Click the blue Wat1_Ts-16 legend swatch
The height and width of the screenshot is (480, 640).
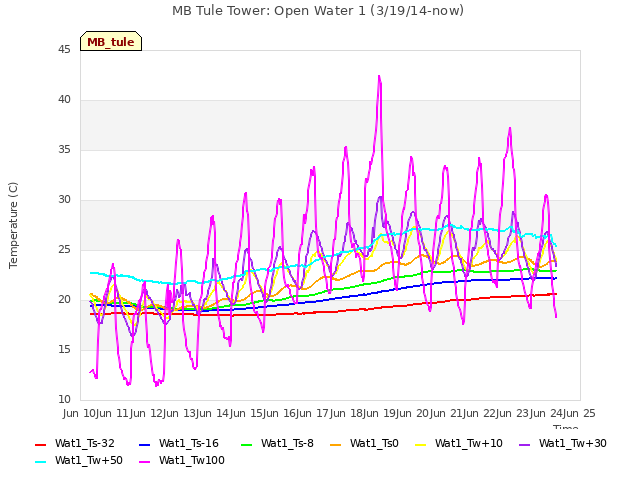144,444
